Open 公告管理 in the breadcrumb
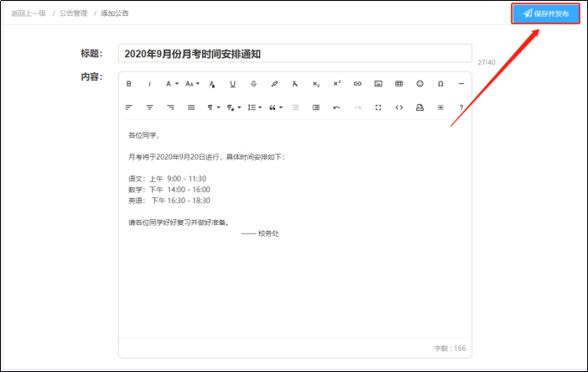Screen dimensions: 588x372 (x=73, y=13)
